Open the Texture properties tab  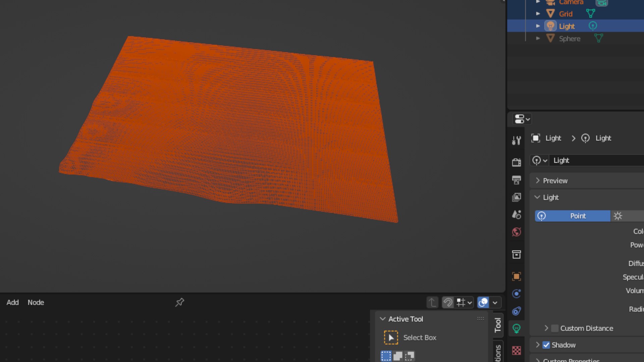point(517,351)
